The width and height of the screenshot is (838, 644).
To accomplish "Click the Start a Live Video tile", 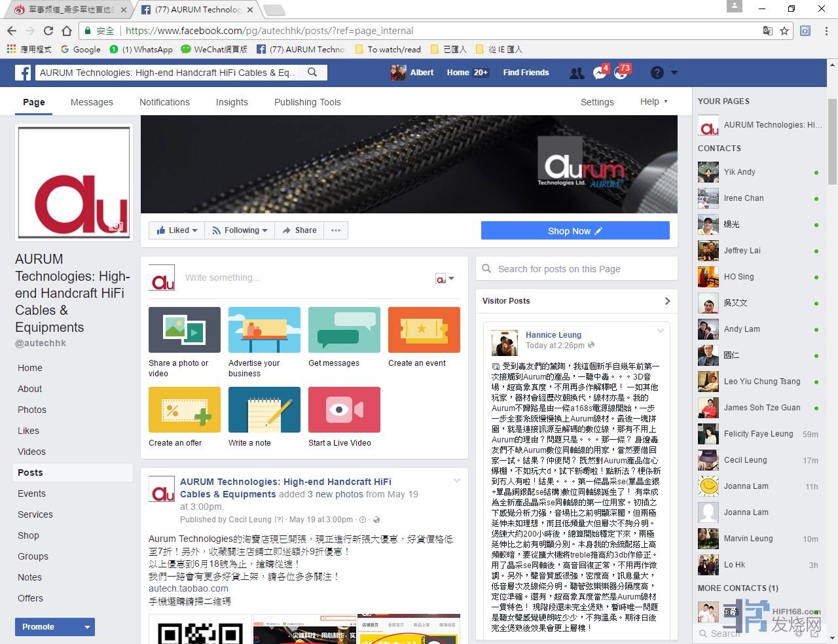I will (x=344, y=410).
